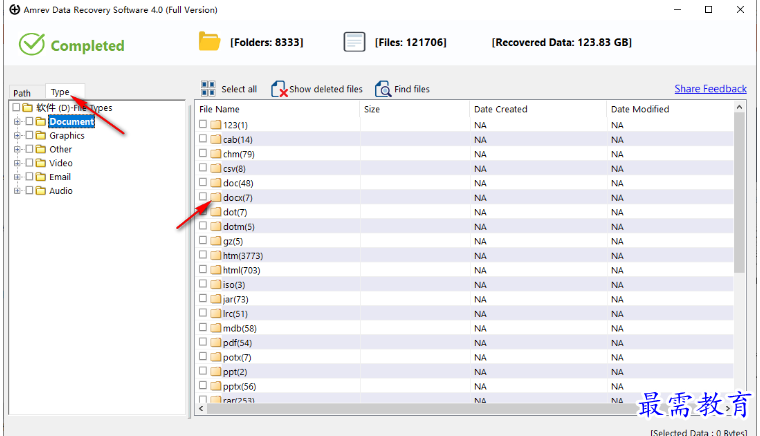Click the Find files label
Image resolution: width=760 pixels, height=436 pixels.
pos(412,89)
